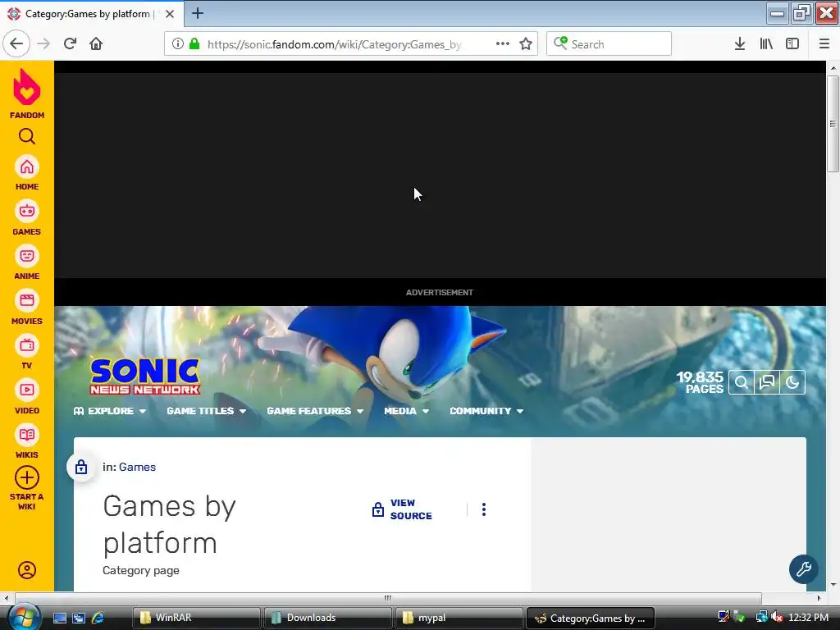The height and width of the screenshot is (630, 840).
Task: Click the scroll down arrow of vertical scrollbar
Action: click(x=833, y=584)
